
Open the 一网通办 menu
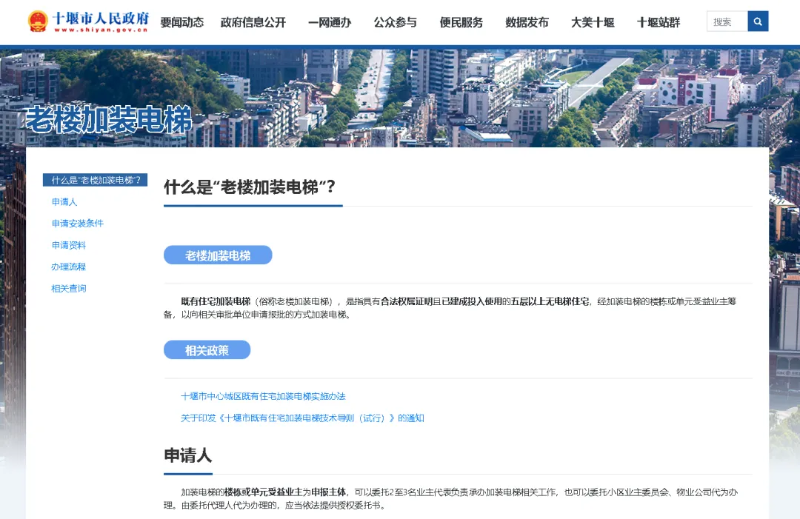coord(330,22)
